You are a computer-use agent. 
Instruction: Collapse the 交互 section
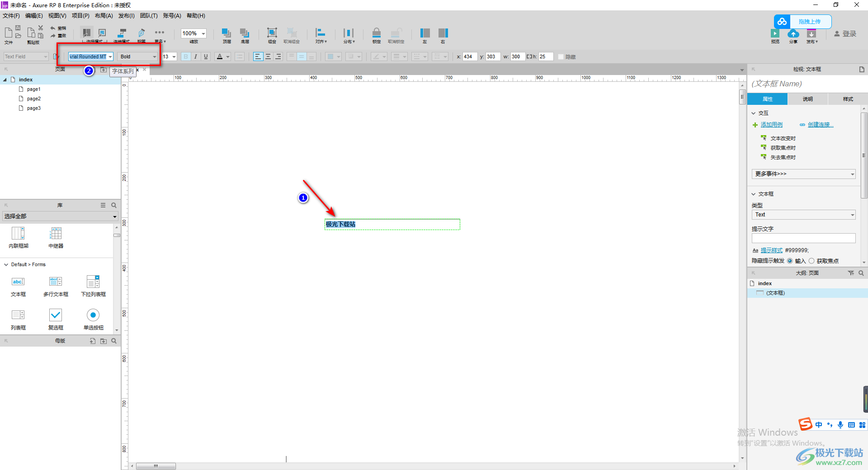click(x=754, y=113)
